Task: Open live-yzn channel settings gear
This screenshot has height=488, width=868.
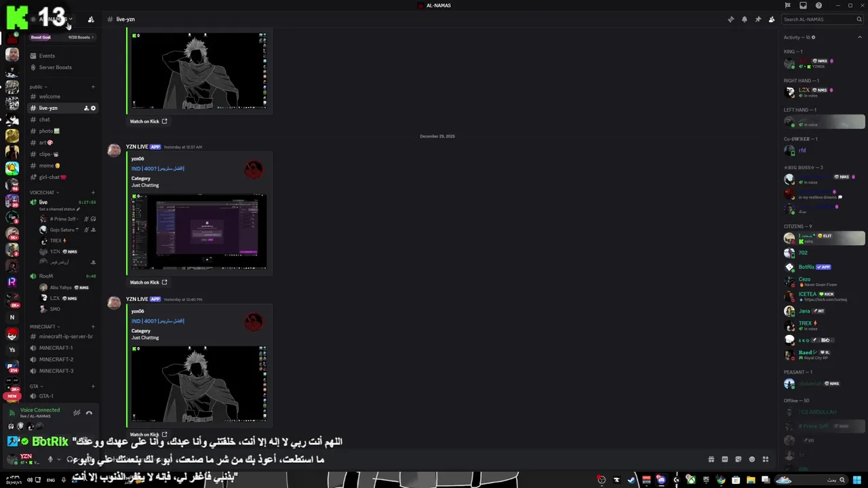Action: coord(94,108)
